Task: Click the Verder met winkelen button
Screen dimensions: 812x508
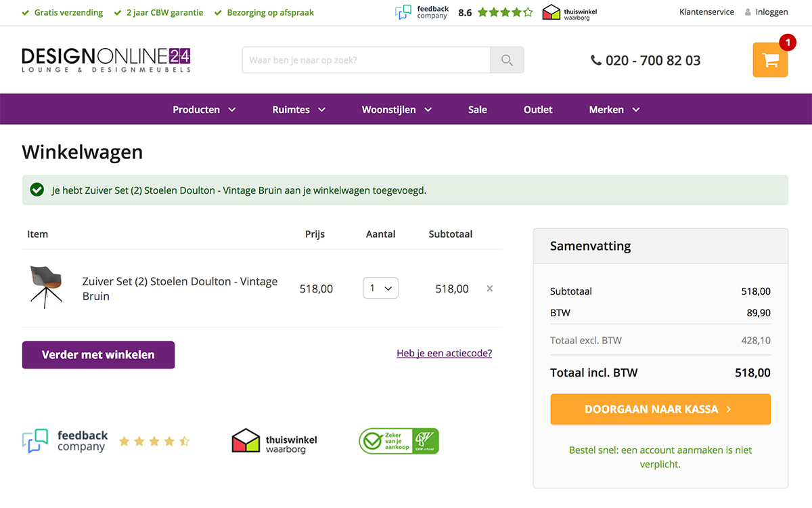Action: click(x=98, y=355)
